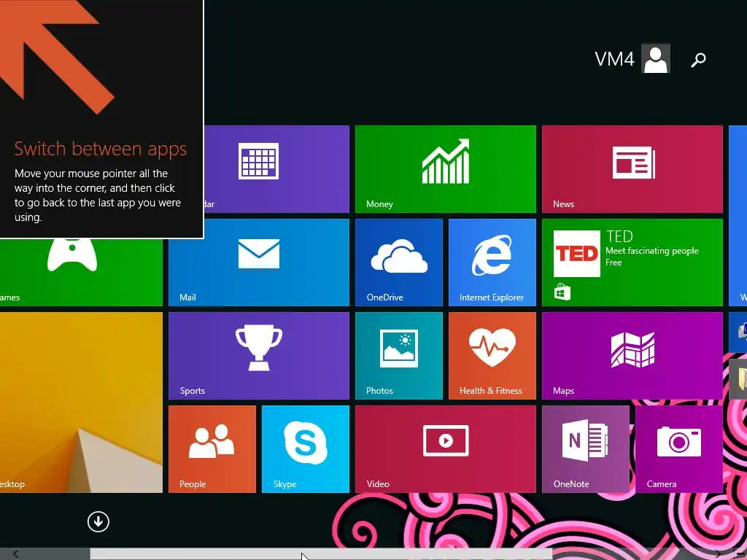Open the Money tile
Image resolution: width=747 pixels, height=560 pixels.
[x=446, y=169]
